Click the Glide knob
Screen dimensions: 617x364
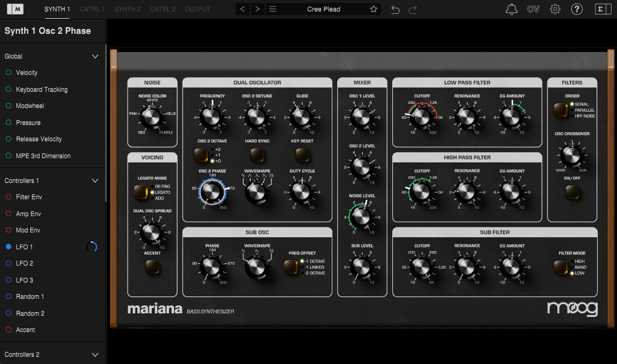coord(302,117)
